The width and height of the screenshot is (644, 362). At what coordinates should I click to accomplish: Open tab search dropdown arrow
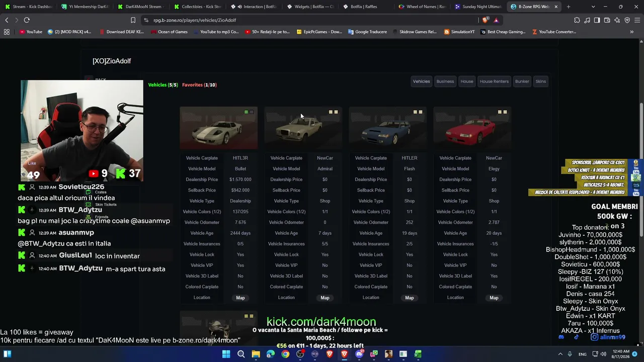click(x=593, y=7)
